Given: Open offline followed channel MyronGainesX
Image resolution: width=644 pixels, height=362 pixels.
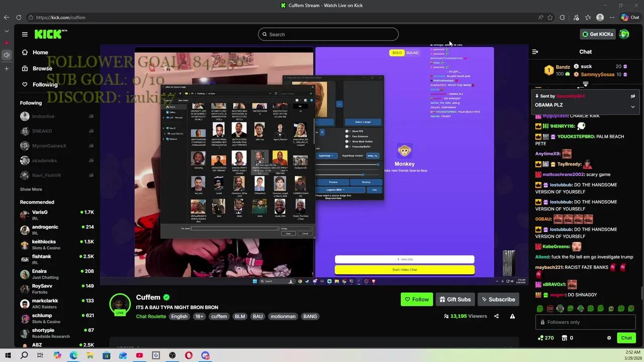Looking at the screenshot, I should click(57, 146).
